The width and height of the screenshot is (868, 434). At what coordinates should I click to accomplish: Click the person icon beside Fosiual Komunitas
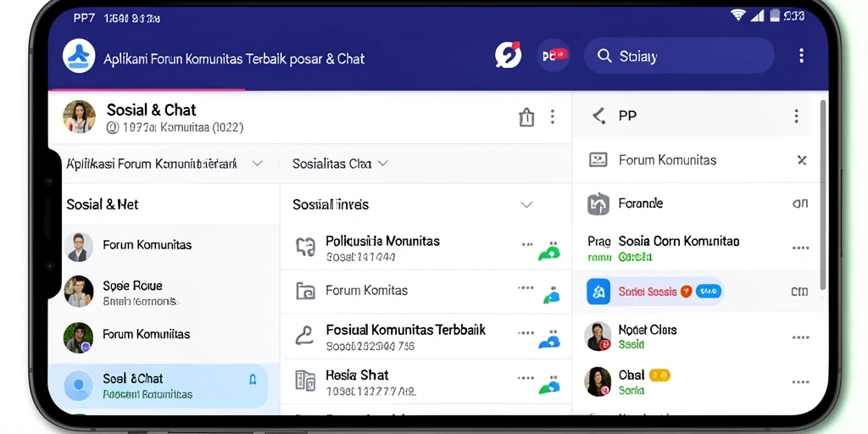pos(304,336)
